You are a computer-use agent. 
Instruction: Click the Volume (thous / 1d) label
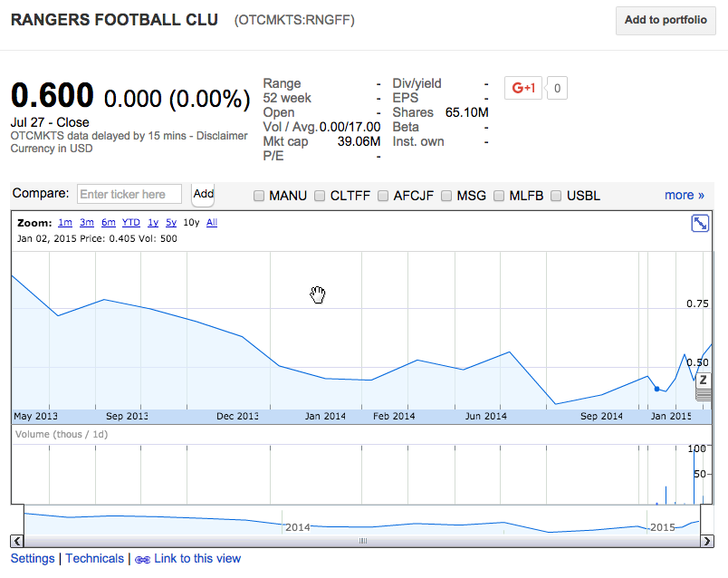click(x=62, y=435)
